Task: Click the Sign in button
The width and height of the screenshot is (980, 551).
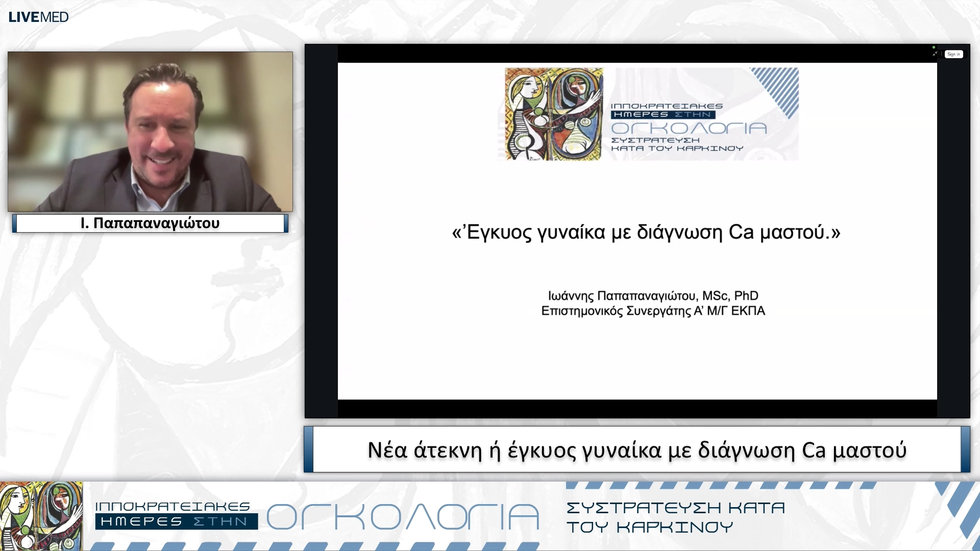Action: click(x=954, y=54)
